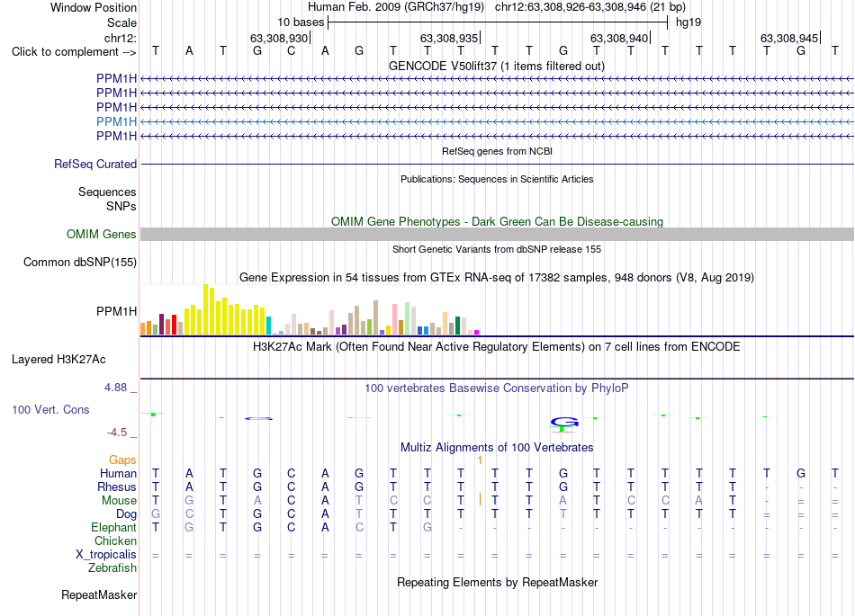Click the hg19 label beside scale bar
855x616 pixels.
[x=688, y=22]
